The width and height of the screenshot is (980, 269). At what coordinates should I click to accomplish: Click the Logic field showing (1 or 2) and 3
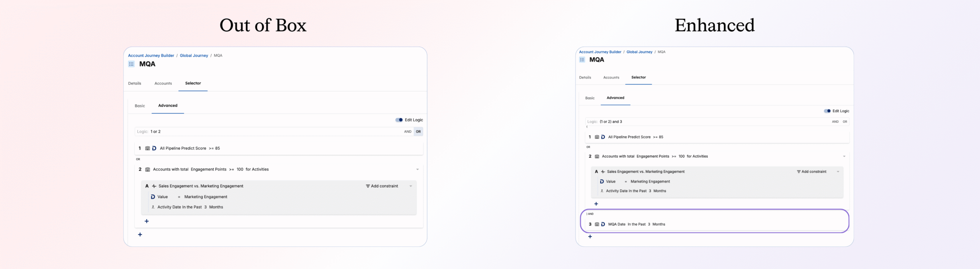coord(689,122)
